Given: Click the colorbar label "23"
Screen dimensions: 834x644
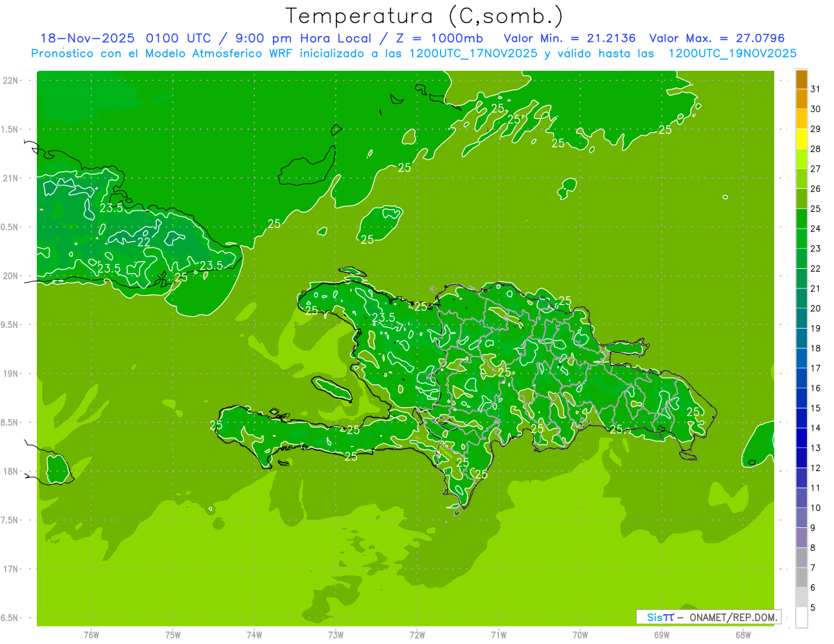Looking at the screenshot, I should [815, 249].
